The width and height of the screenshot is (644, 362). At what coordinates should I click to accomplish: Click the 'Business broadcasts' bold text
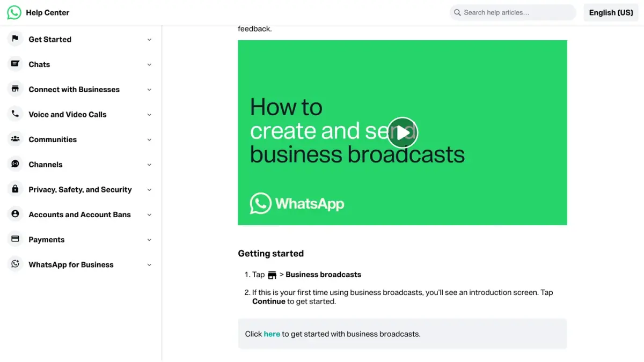click(x=323, y=275)
